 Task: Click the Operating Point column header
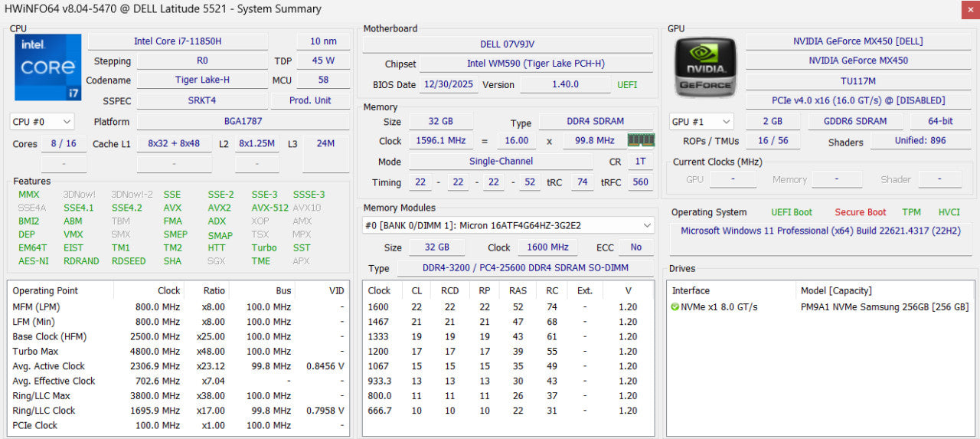point(60,291)
